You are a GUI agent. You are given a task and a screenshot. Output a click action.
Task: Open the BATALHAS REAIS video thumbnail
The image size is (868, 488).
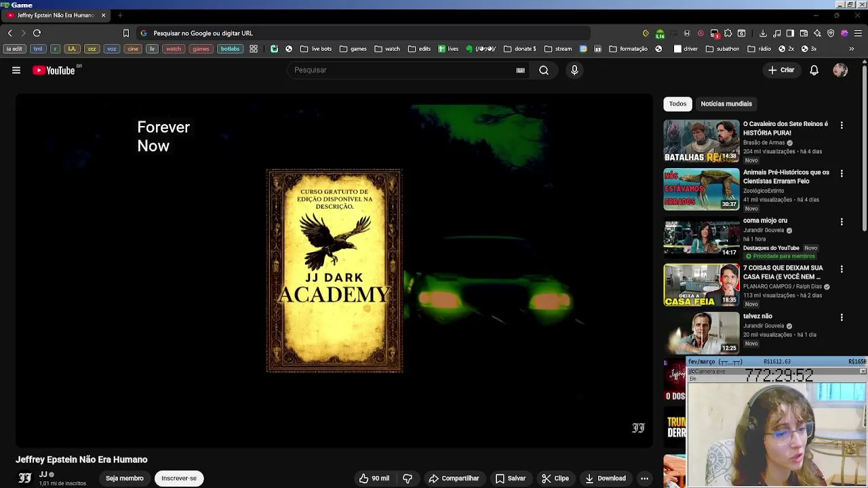pyautogui.click(x=701, y=141)
